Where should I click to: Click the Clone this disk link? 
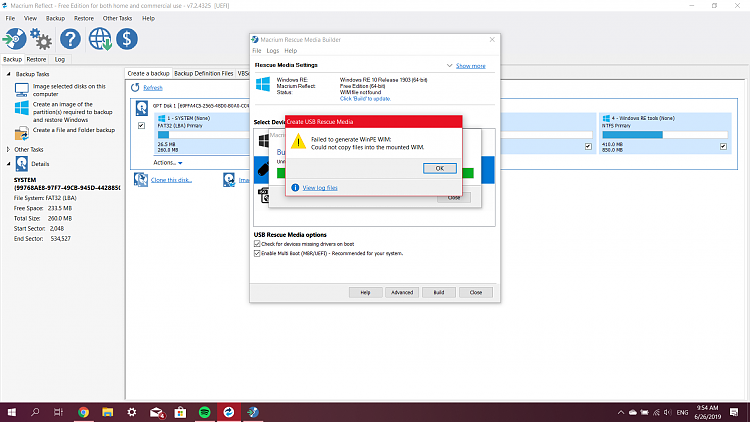[x=171, y=180]
